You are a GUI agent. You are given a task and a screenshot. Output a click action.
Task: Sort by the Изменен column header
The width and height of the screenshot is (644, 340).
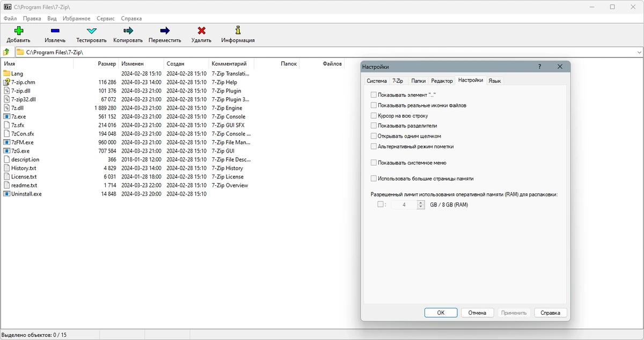pos(141,64)
